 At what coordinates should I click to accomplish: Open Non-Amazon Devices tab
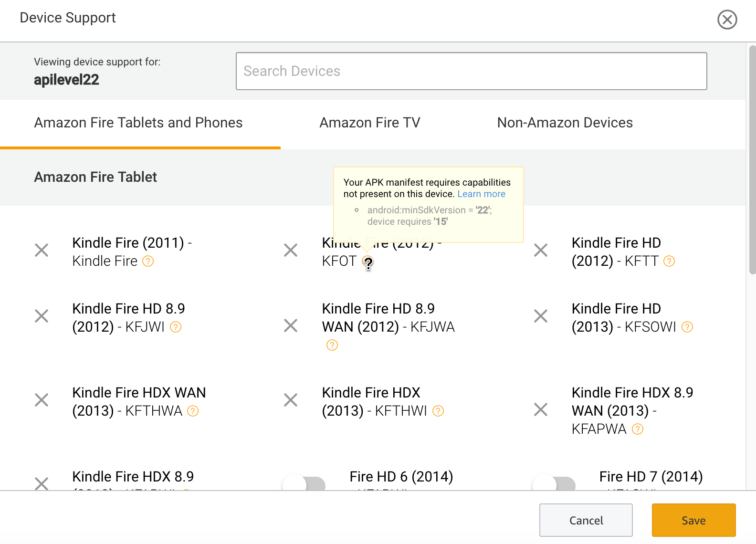click(565, 123)
